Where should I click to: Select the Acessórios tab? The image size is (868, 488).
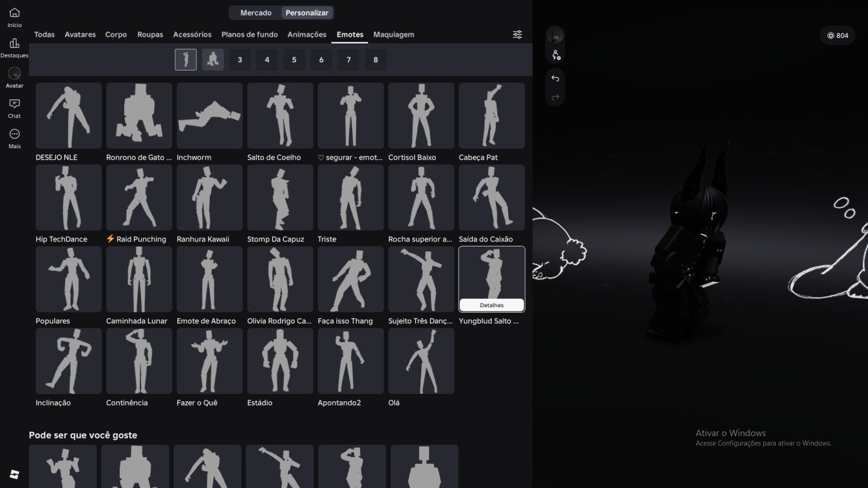[x=192, y=34]
